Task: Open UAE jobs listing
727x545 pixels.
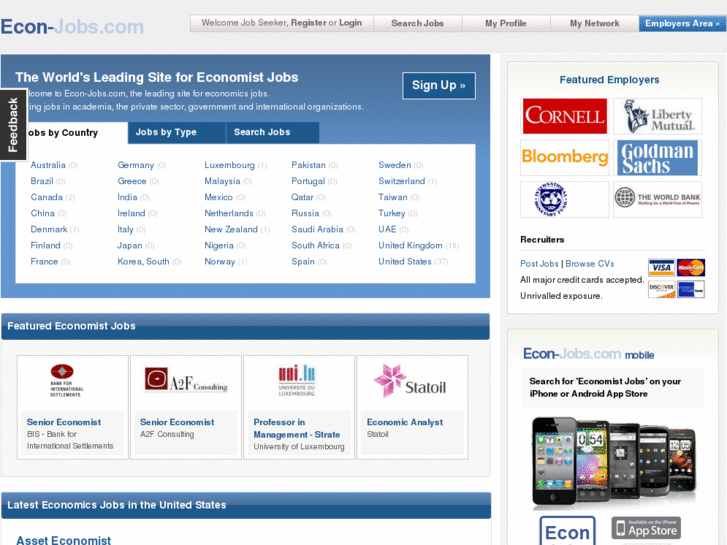Action: pos(387,229)
